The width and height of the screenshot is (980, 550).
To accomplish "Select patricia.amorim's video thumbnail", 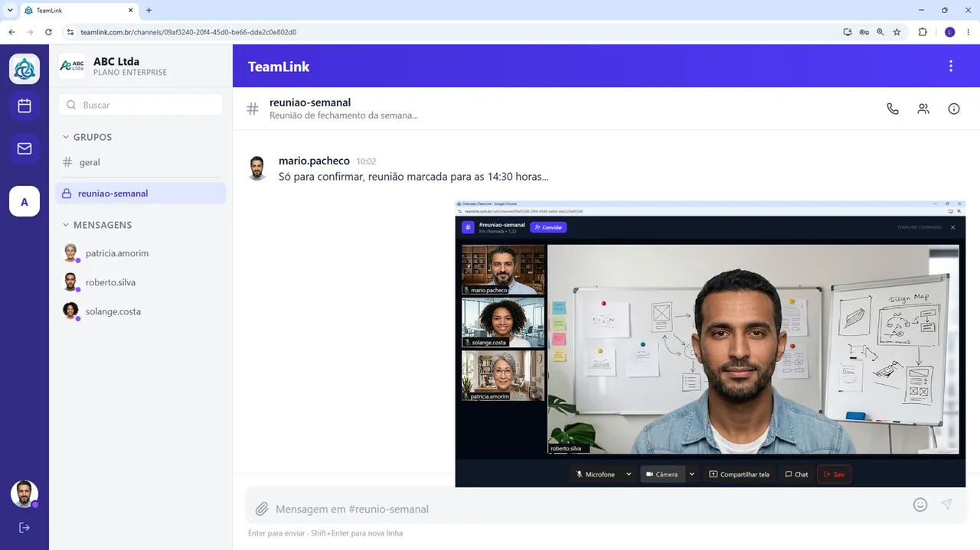I will point(503,375).
